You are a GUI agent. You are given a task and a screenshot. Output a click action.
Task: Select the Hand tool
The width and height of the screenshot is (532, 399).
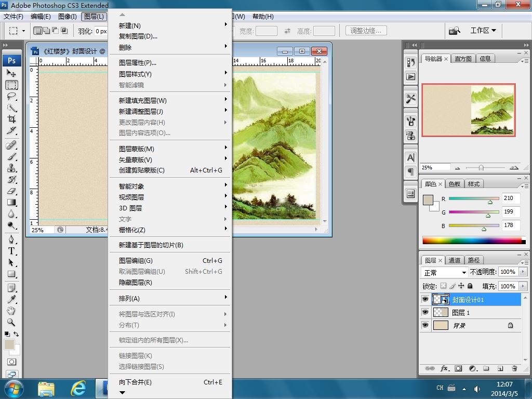[11, 311]
